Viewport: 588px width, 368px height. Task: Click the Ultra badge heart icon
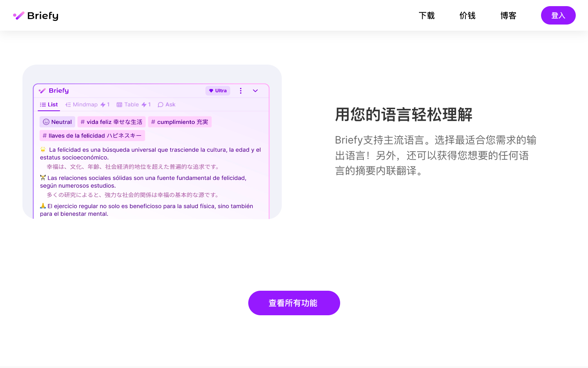211,91
